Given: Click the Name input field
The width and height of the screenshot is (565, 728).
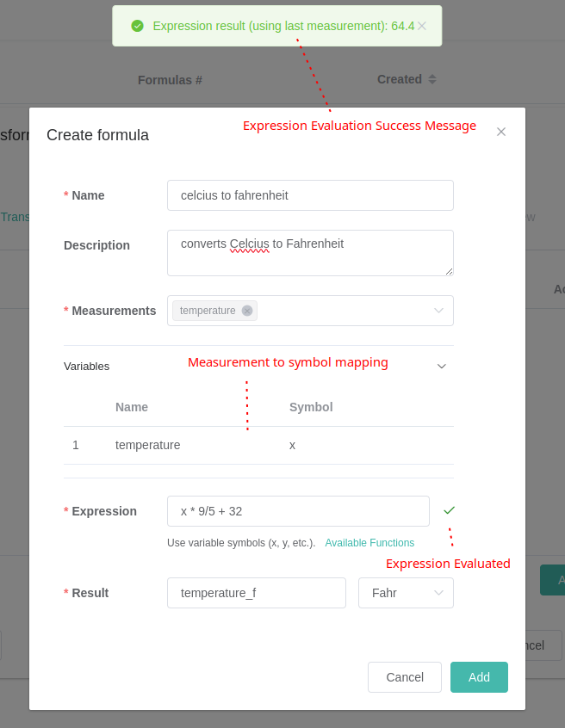Looking at the screenshot, I should click(x=310, y=195).
